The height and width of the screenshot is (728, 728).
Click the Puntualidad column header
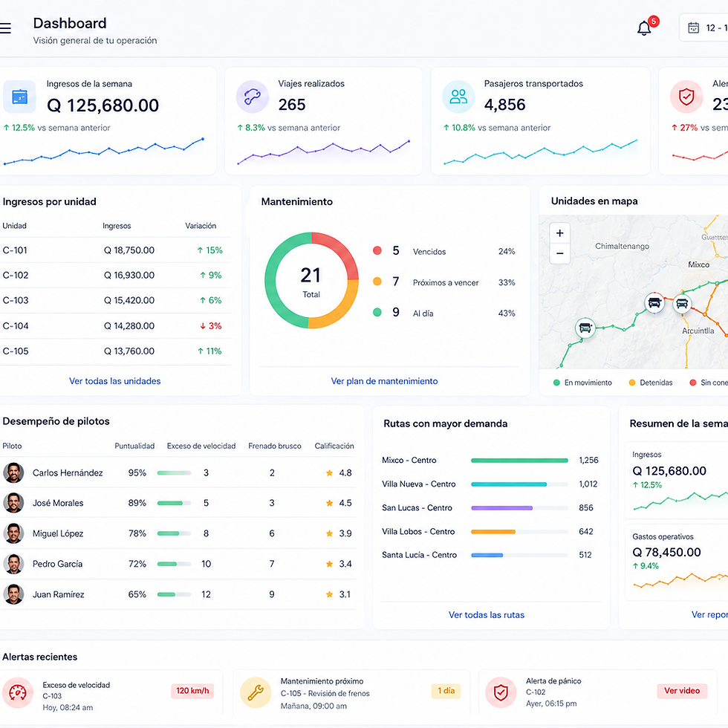(x=134, y=446)
